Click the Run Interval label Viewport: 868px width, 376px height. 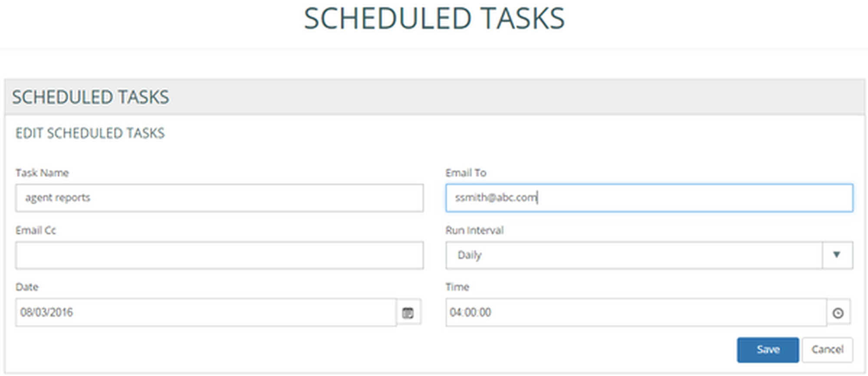tap(474, 230)
